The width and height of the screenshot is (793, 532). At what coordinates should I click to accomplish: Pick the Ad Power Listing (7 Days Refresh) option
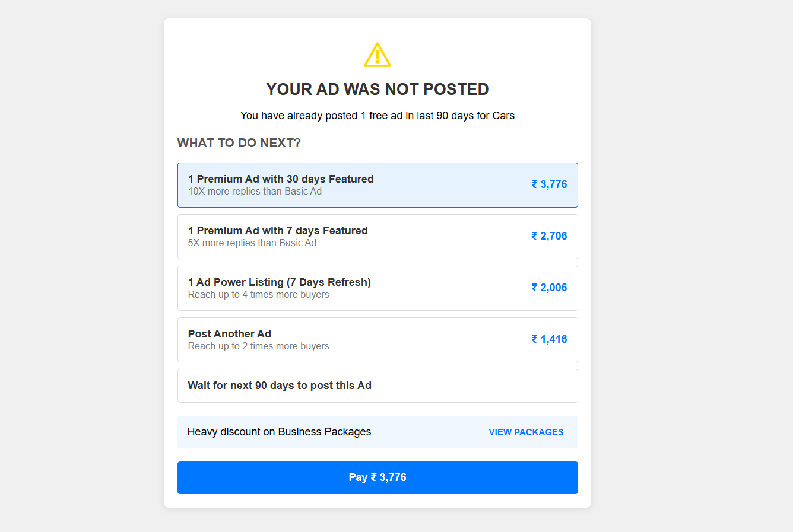(x=279, y=282)
